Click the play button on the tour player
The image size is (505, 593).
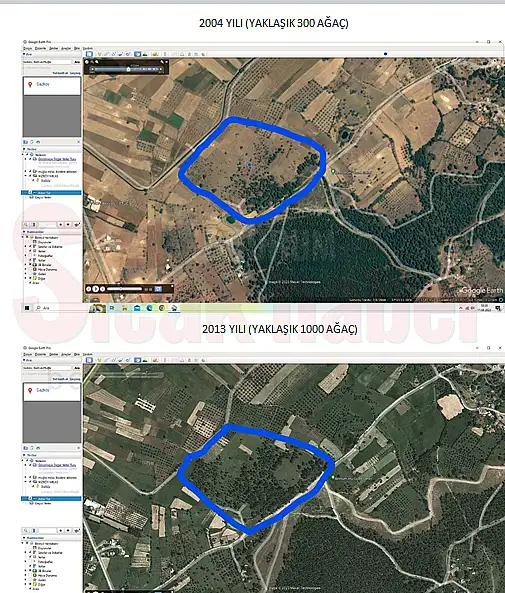[x=96, y=289]
